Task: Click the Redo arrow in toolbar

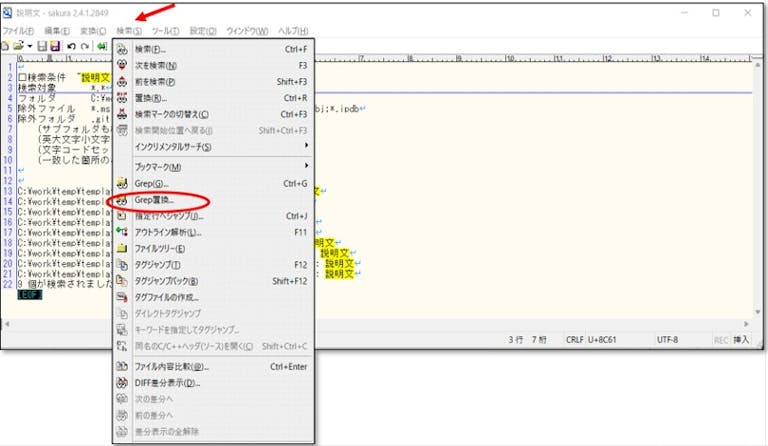Action: pyautogui.click(x=85, y=47)
